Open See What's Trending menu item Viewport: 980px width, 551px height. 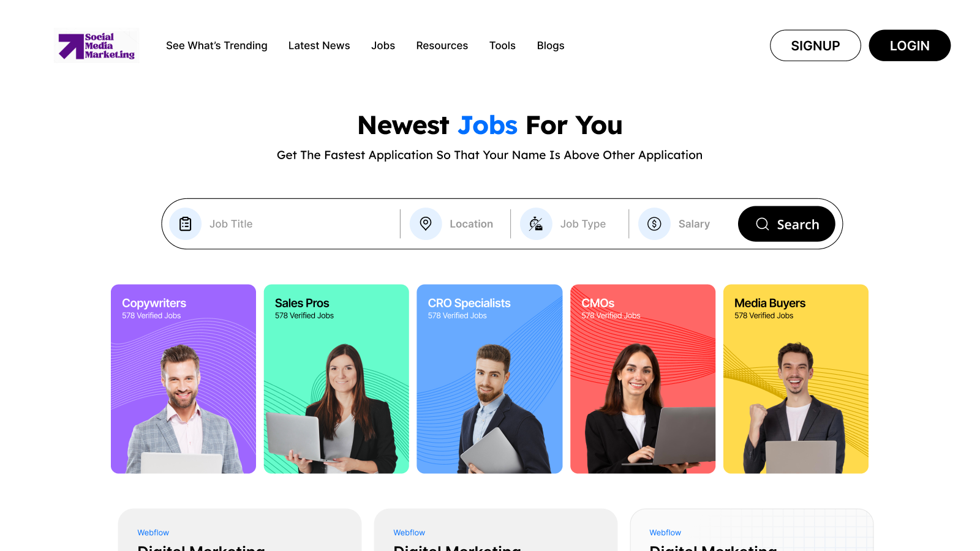click(217, 46)
